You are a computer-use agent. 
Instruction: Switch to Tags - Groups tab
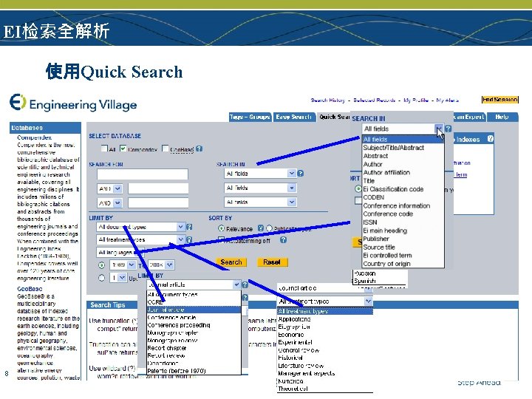click(x=250, y=117)
